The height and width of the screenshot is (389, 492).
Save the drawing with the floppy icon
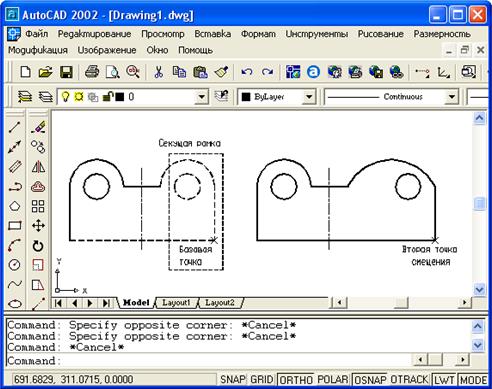tap(66, 72)
